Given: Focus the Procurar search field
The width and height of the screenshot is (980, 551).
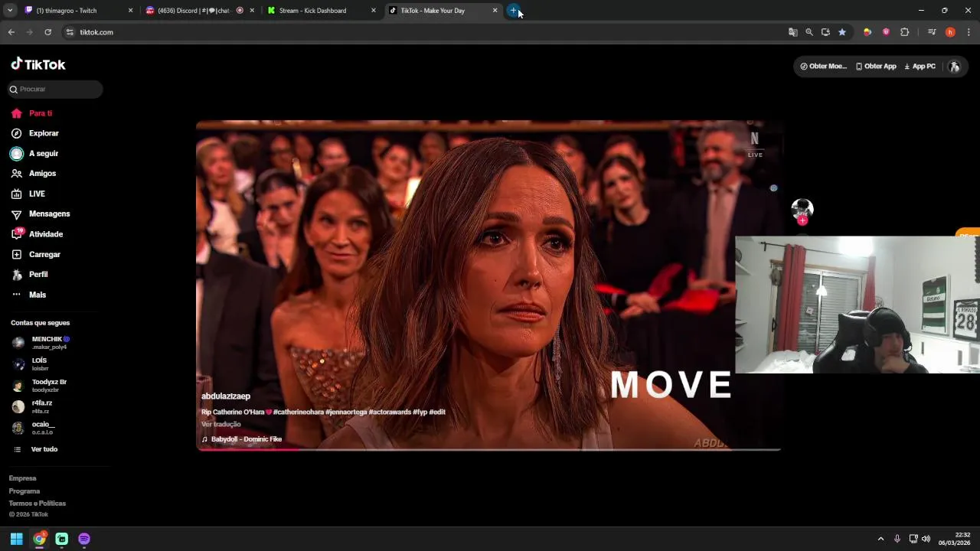Looking at the screenshot, I should (x=55, y=90).
